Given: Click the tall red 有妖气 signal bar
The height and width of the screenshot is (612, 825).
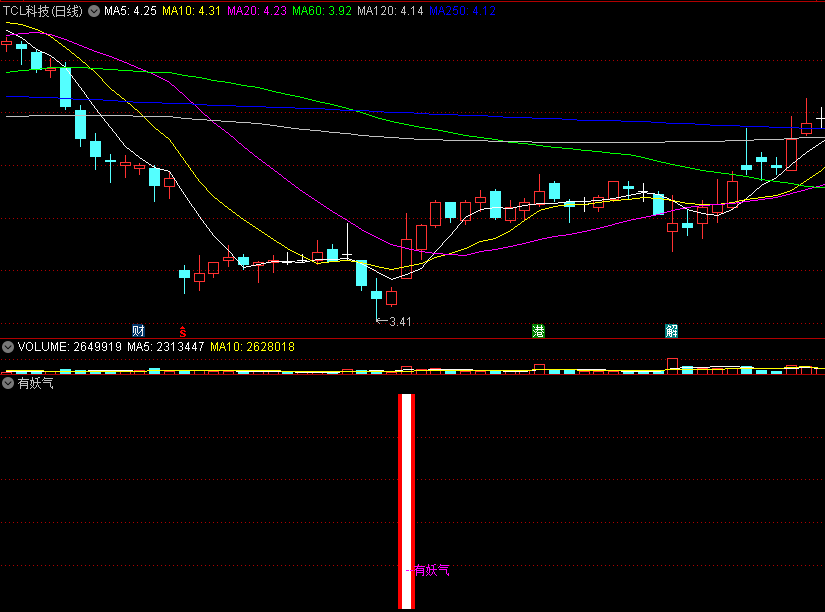Looking at the screenshot, I should point(407,501).
